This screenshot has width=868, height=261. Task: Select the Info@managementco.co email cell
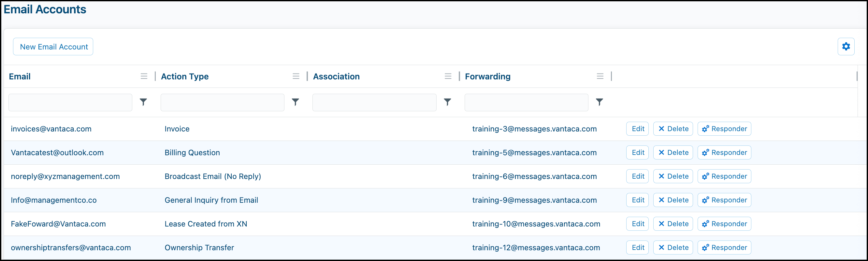[x=53, y=200]
